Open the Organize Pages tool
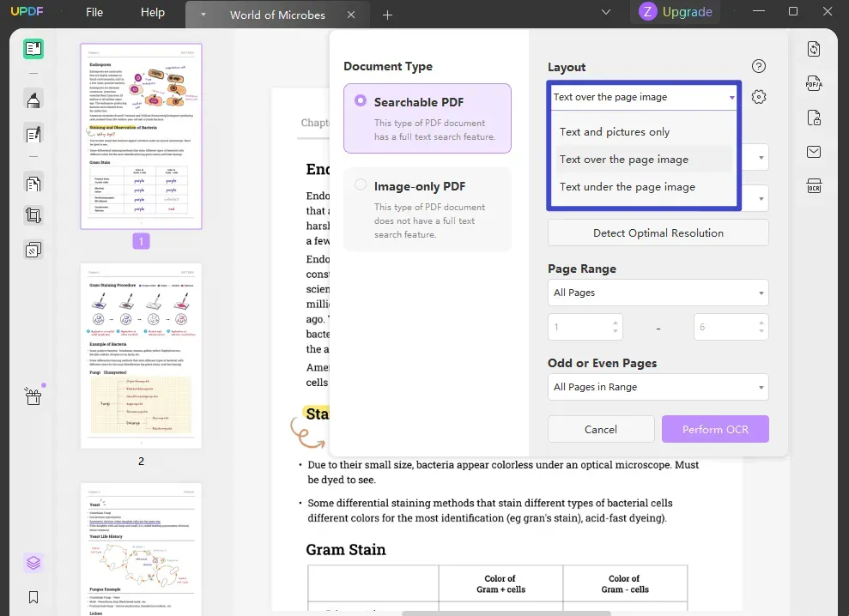 [x=33, y=183]
